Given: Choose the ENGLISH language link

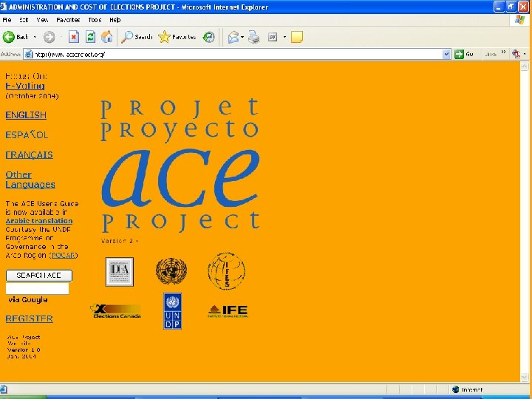Looking at the screenshot, I should (x=26, y=115).
